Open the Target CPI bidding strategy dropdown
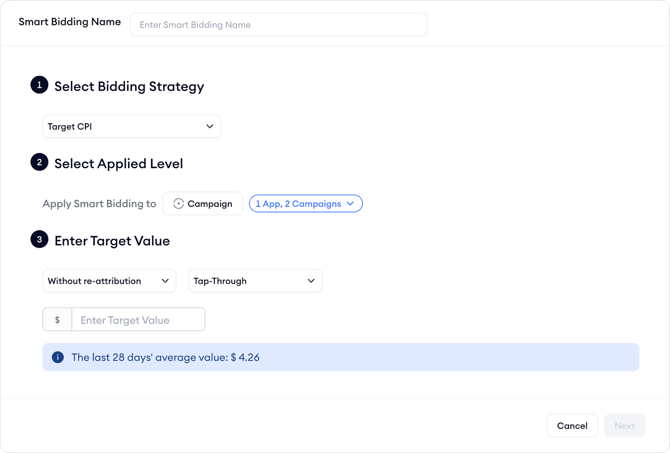Screen dimensions: 670x453 [x=131, y=127]
